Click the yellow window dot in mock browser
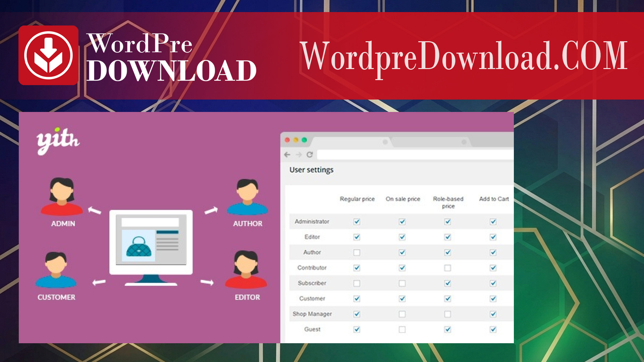644x362 pixels. (x=296, y=140)
